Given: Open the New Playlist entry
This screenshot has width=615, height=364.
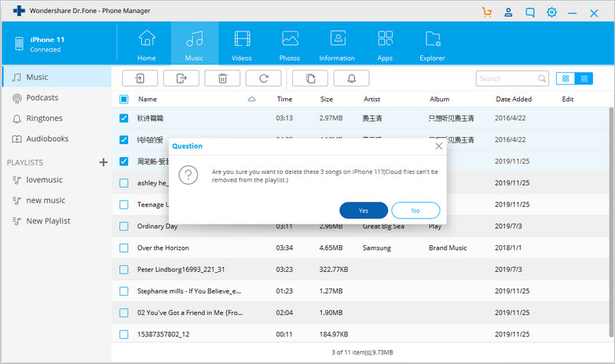Looking at the screenshot, I should [57, 221].
